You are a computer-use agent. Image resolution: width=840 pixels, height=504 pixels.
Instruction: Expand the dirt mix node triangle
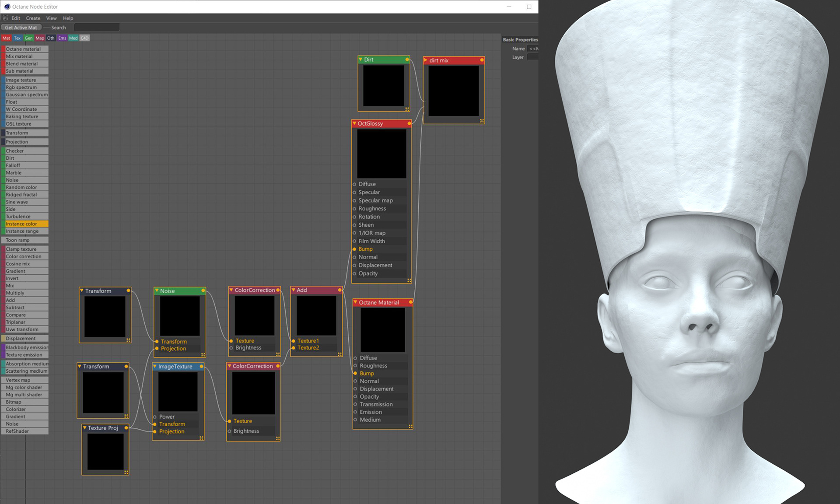point(426,60)
